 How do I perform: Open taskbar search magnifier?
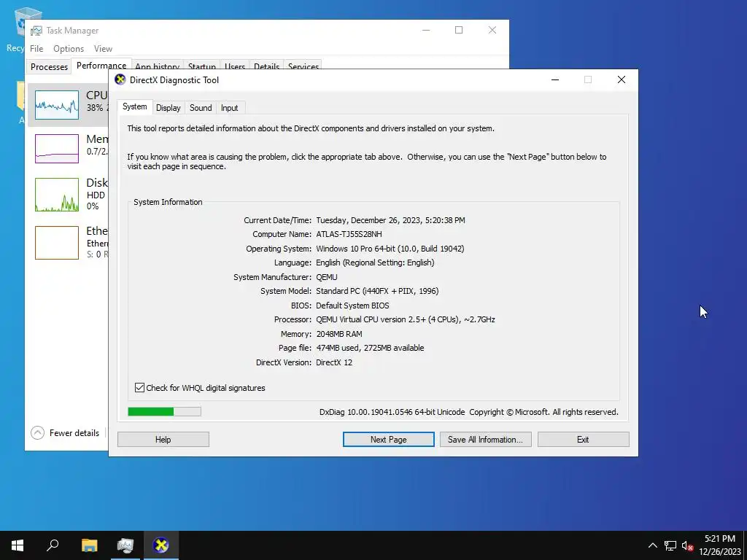click(x=53, y=545)
